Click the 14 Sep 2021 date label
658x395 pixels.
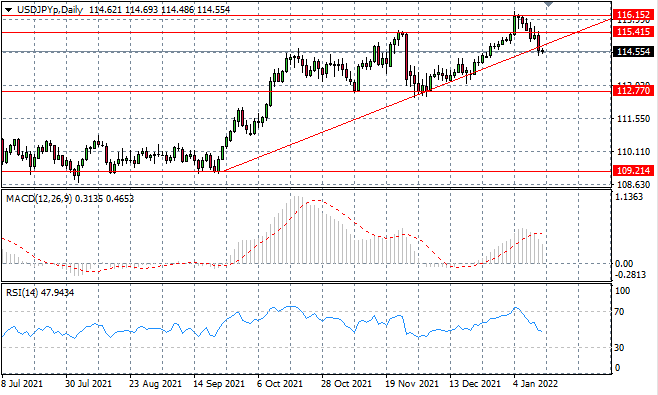pyautogui.click(x=219, y=384)
